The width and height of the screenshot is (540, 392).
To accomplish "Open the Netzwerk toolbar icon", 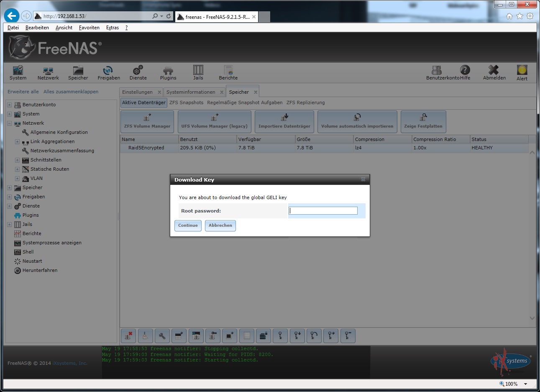I will point(48,73).
